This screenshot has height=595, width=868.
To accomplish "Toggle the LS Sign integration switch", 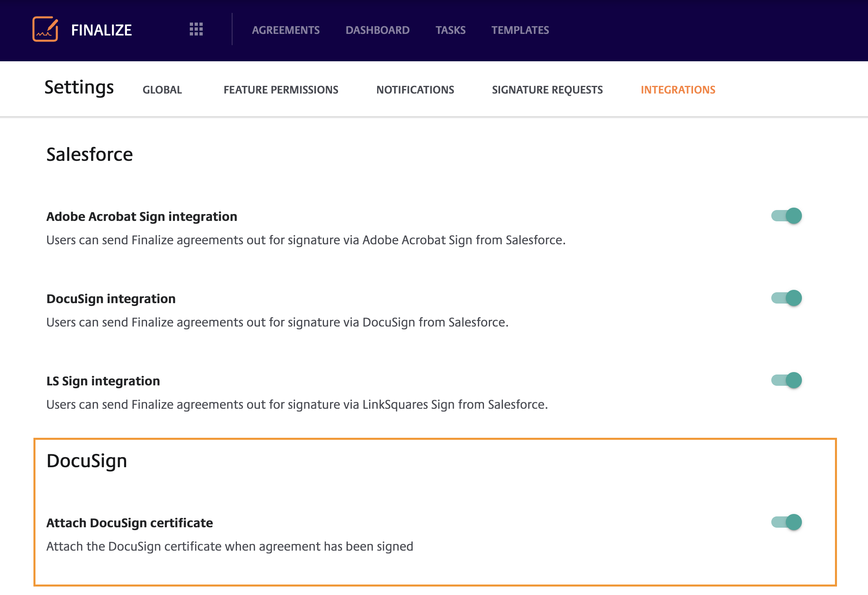I will (787, 381).
